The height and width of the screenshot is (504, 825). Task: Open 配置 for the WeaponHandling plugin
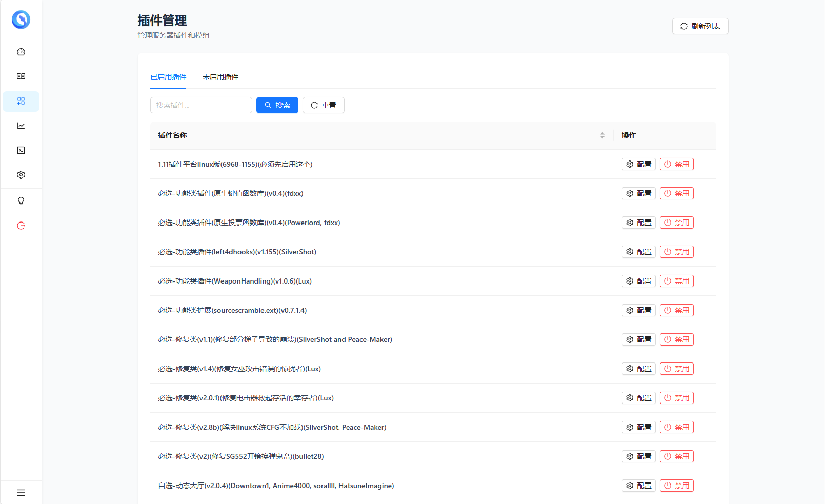tap(638, 281)
